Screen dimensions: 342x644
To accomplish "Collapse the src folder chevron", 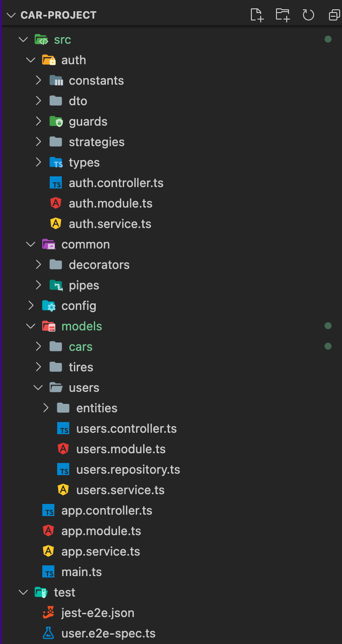I will point(23,40).
